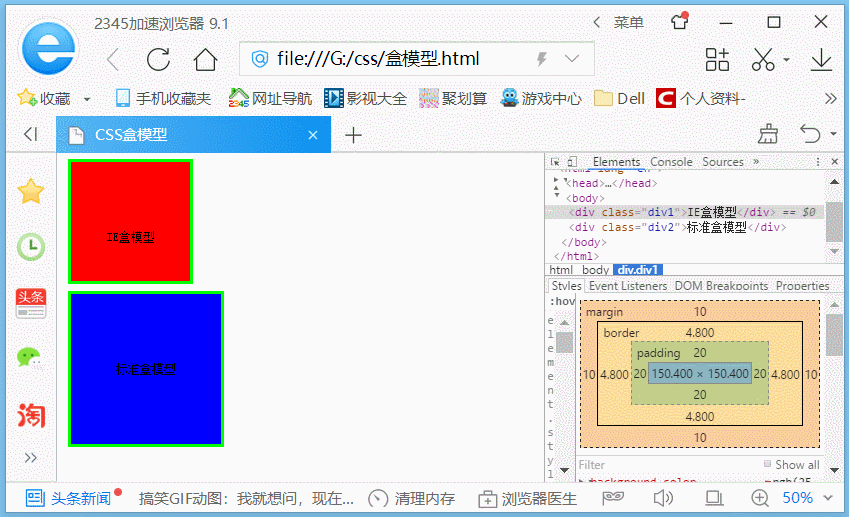Collapse the sidebar with the left toggle
The height and width of the screenshot is (517, 849).
31,134
